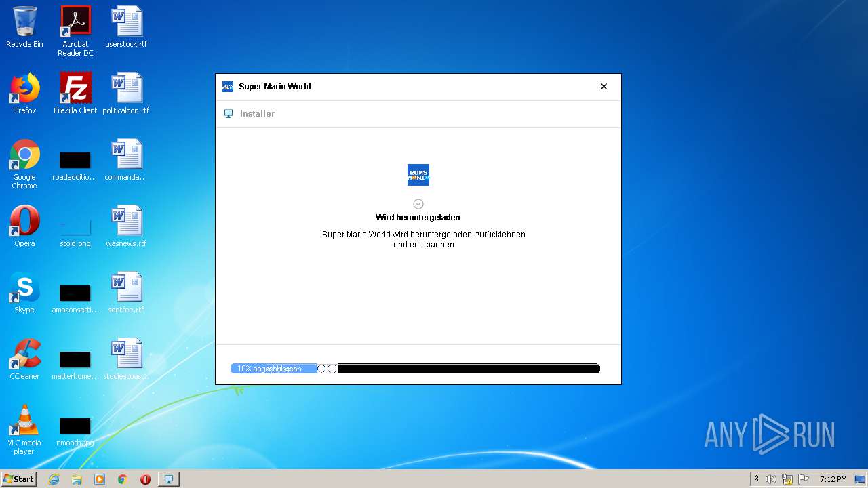Screen dimensions: 868x488
Task: Launch Firefox from the desktop
Action: (x=24, y=94)
